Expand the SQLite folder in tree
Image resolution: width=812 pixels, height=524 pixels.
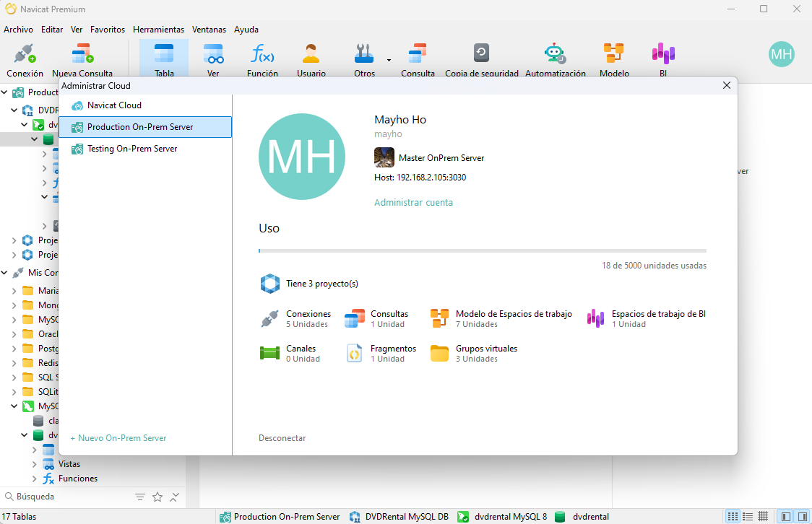coord(14,392)
